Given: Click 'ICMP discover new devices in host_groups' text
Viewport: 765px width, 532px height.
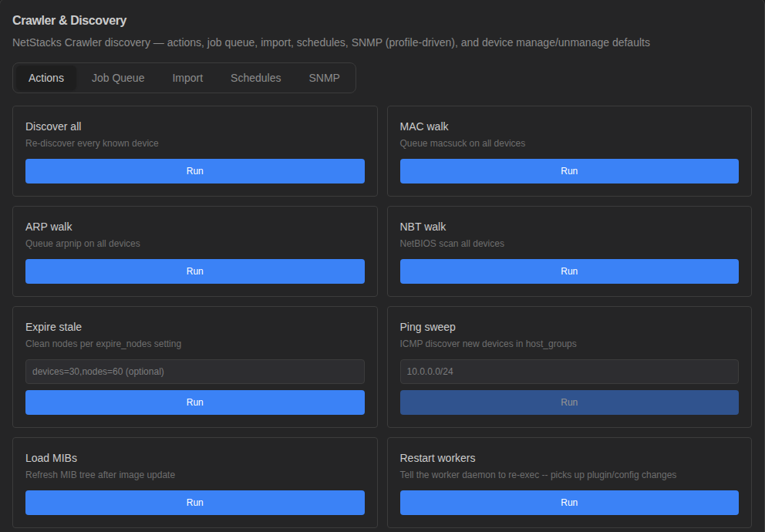Looking at the screenshot, I should point(488,344).
